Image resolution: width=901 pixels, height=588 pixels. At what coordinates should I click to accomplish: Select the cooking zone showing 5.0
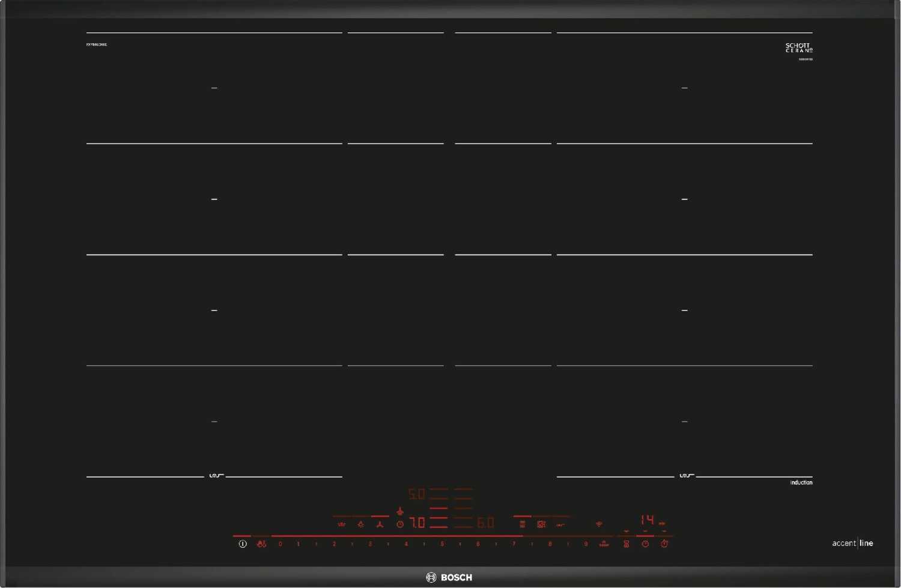pos(417,494)
